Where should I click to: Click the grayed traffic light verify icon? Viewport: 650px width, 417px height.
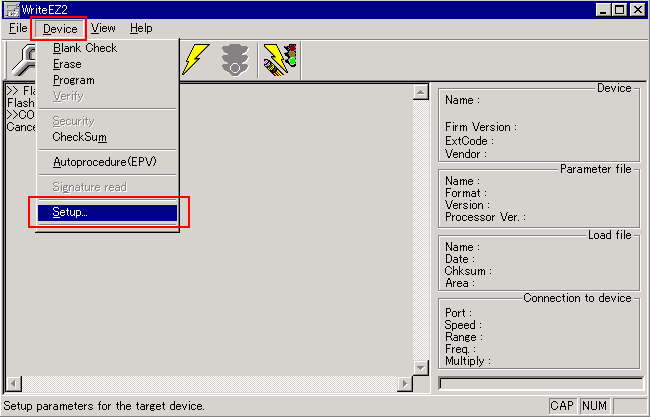[x=235, y=60]
